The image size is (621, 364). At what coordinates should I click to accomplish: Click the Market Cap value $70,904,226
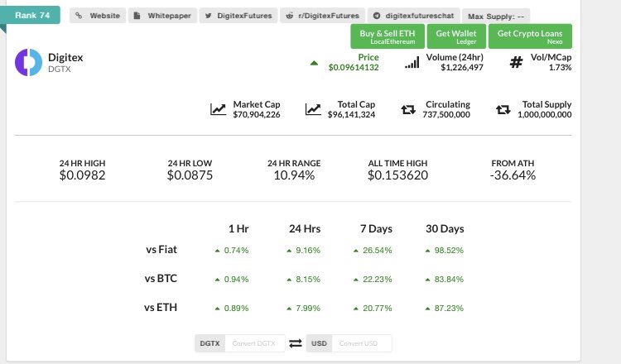(x=256, y=114)
